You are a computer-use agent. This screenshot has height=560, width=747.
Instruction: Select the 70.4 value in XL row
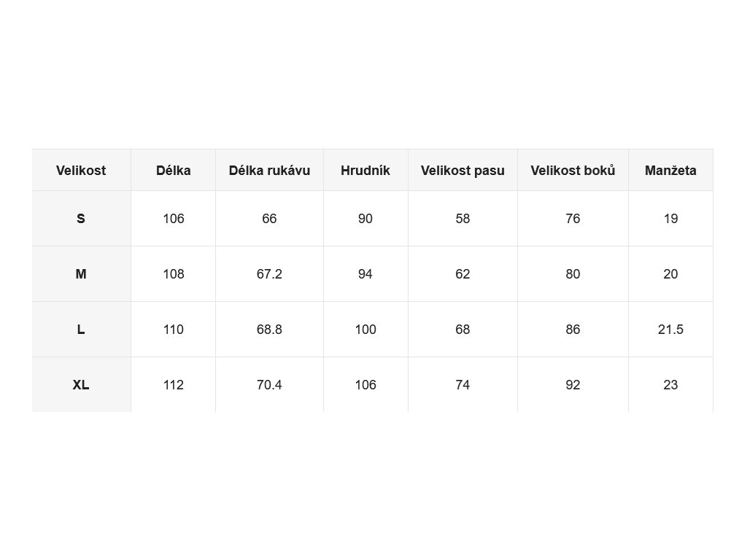click(x=270, y=384)
